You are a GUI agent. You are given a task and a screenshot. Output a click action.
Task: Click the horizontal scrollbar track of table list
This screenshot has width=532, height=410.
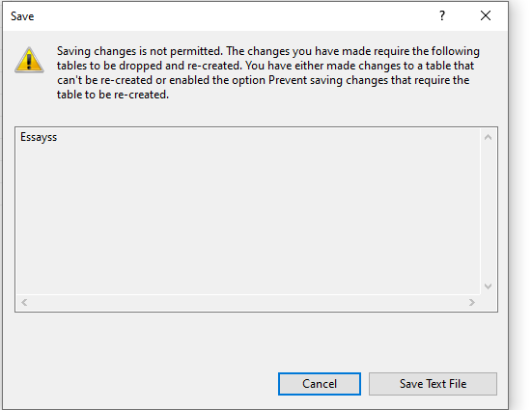point(248,302)
